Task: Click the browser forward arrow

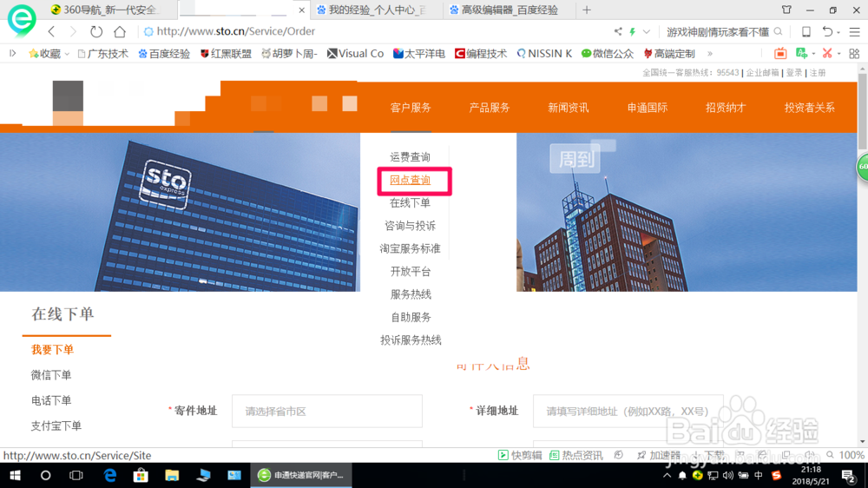Action: (x=73, y=31)
